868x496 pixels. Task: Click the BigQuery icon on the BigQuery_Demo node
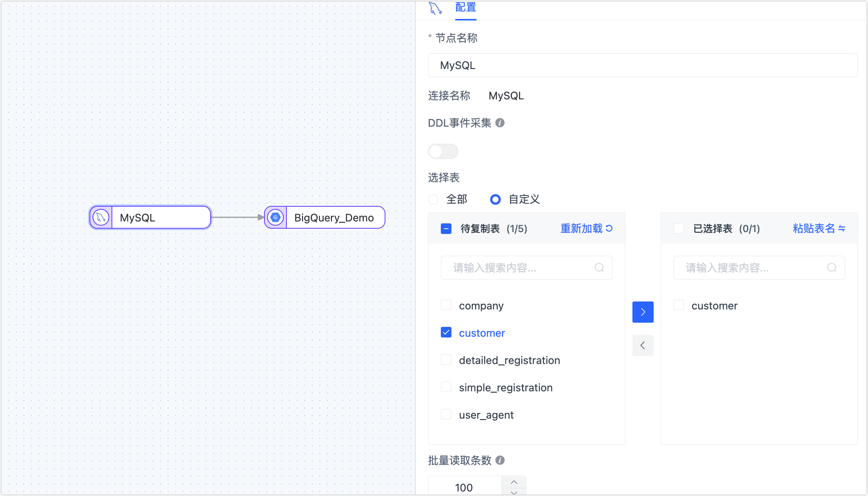tap(275, 217)
